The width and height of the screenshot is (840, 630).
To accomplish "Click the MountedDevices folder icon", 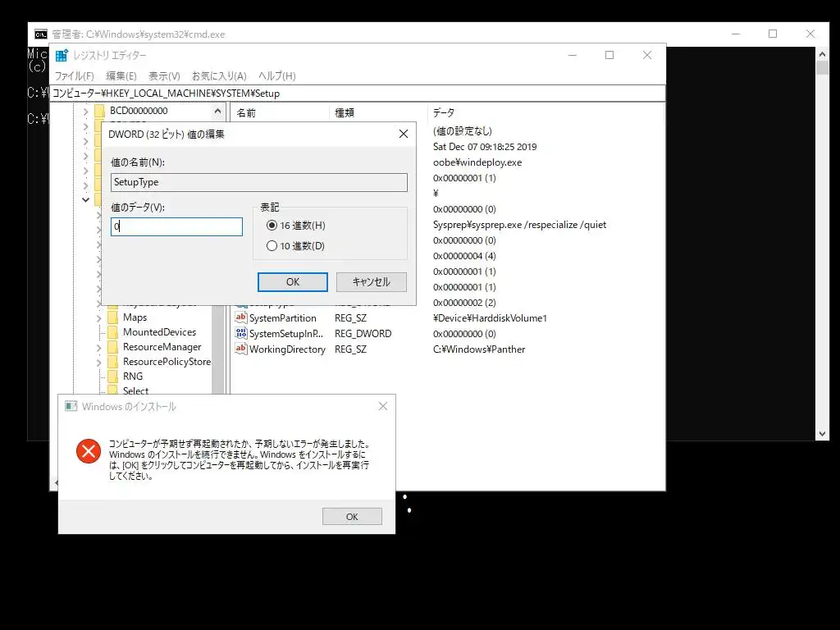I will [x=112, y=332].
